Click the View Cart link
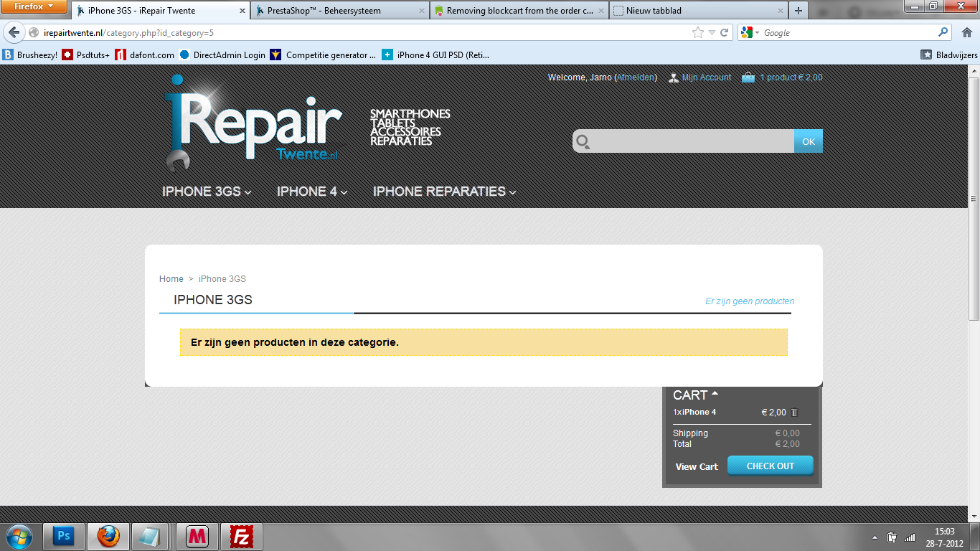980x551 pixels. click(x=697, y=467)
